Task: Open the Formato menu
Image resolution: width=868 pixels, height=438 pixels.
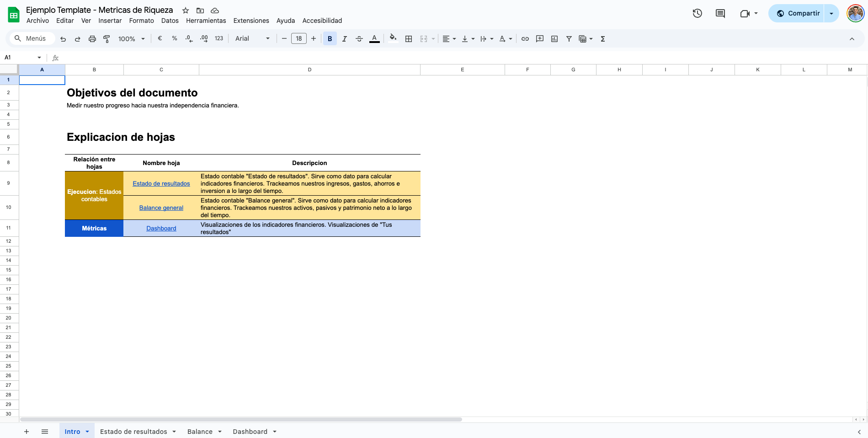Action: pos(141,21)
